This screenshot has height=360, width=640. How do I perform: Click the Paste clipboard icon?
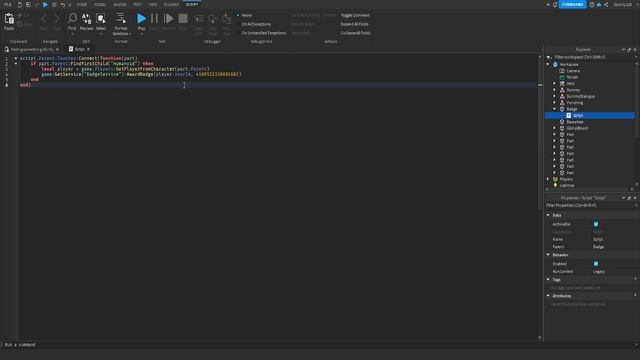pyautogui.click(x=9, y=19)
